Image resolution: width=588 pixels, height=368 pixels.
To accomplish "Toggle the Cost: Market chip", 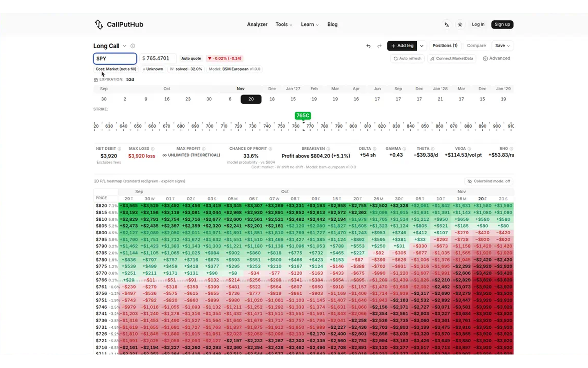I will [116, 69].
